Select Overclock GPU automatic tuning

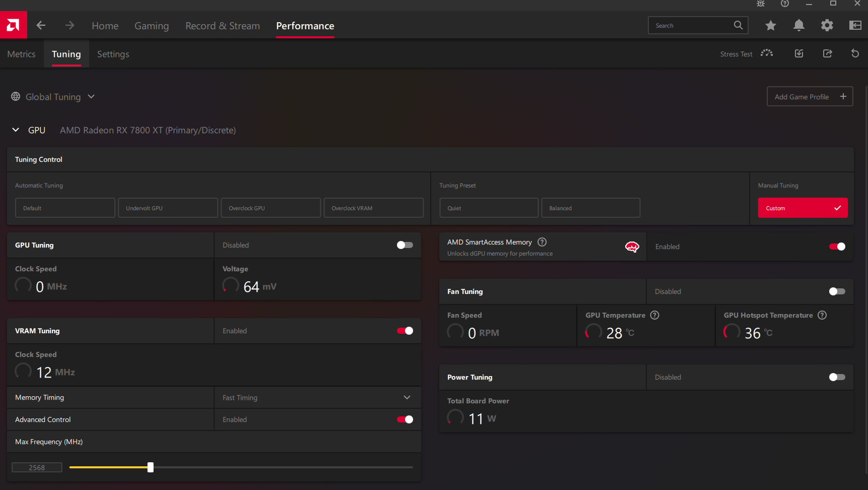click(x=271, y=208)
